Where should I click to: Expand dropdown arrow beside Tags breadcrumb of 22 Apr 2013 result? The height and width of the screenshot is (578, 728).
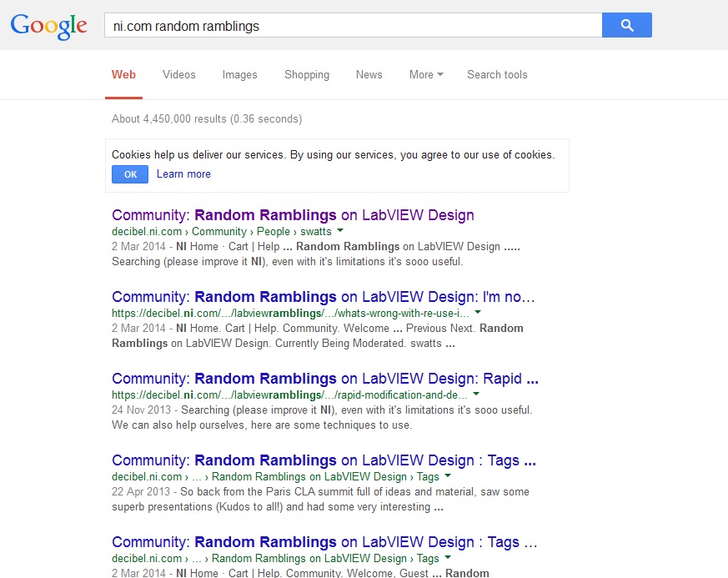click(x=448, y=475)
